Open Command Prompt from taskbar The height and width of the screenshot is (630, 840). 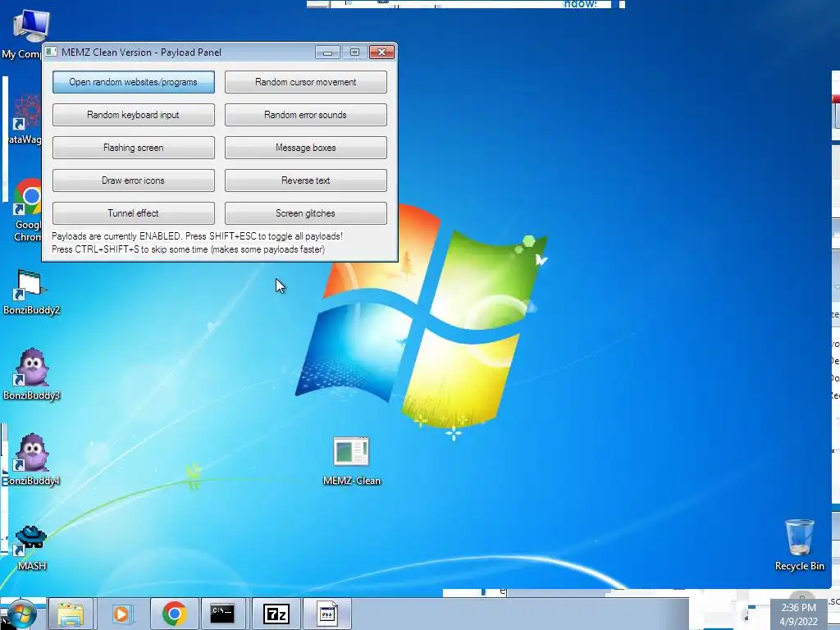(x=222, y=614)
